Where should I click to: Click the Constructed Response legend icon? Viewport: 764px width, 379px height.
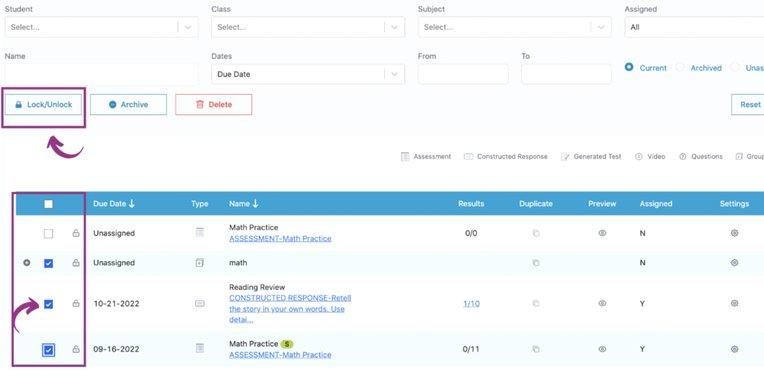[468, 157]
